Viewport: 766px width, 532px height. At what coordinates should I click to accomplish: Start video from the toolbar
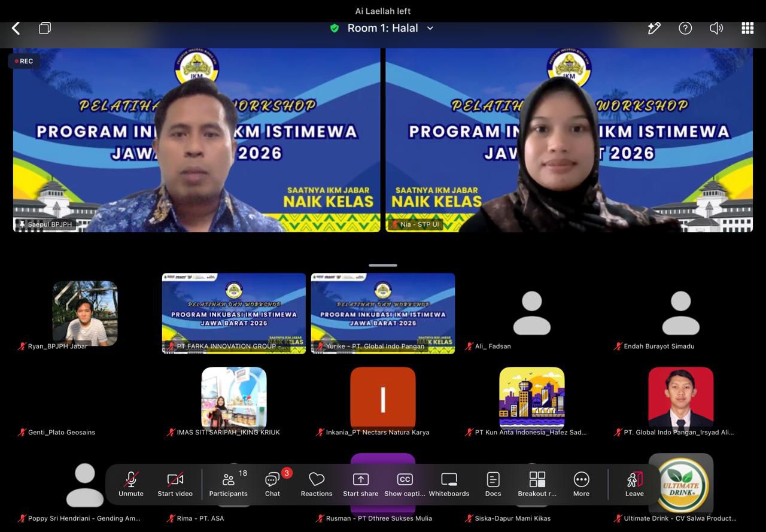pos(175,484)
